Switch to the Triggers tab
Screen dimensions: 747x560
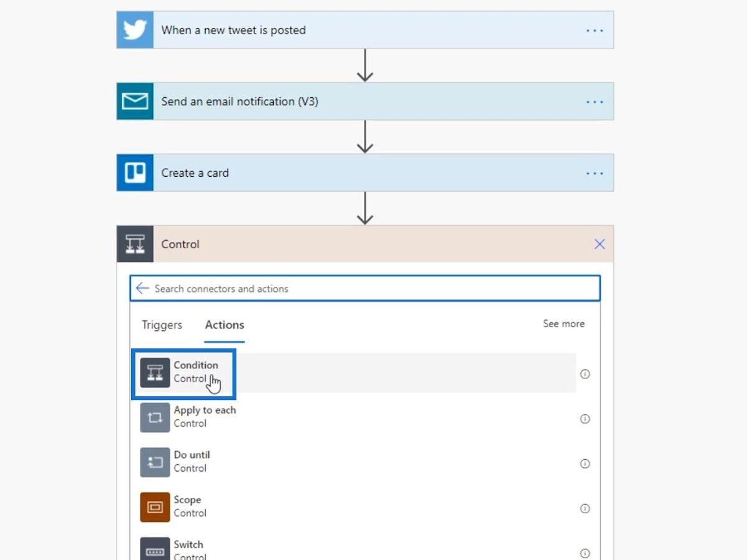pos(162,325)
